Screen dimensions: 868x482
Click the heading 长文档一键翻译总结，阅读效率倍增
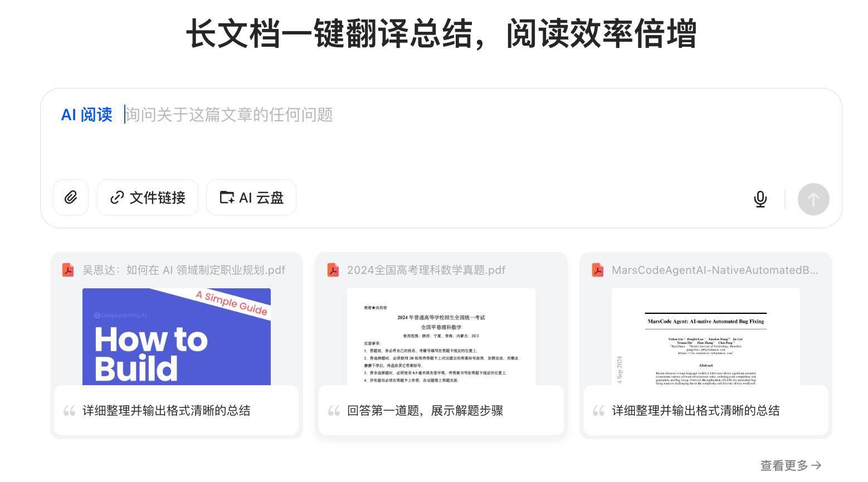tap(441, 33)
